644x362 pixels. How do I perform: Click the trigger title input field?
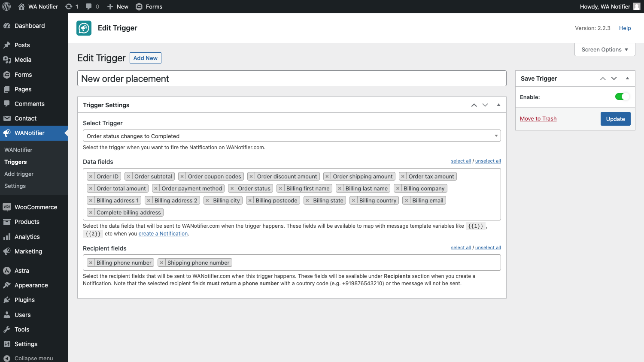[x=292, y=78]
